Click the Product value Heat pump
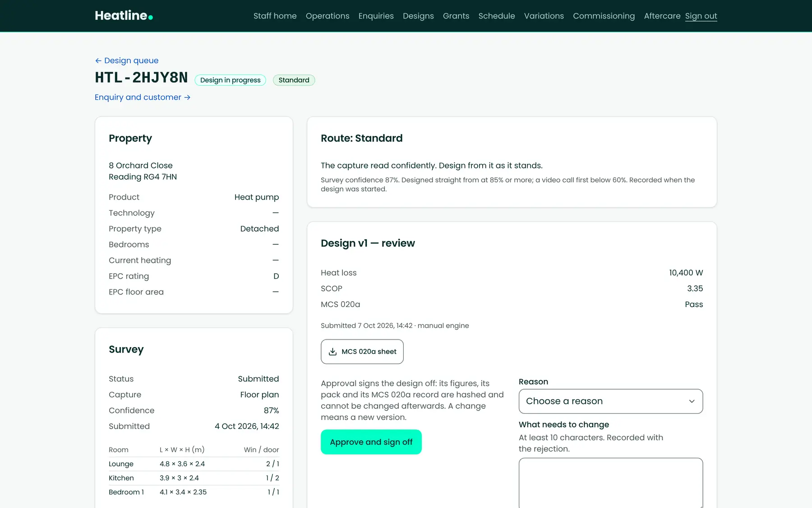 (257, 197)
